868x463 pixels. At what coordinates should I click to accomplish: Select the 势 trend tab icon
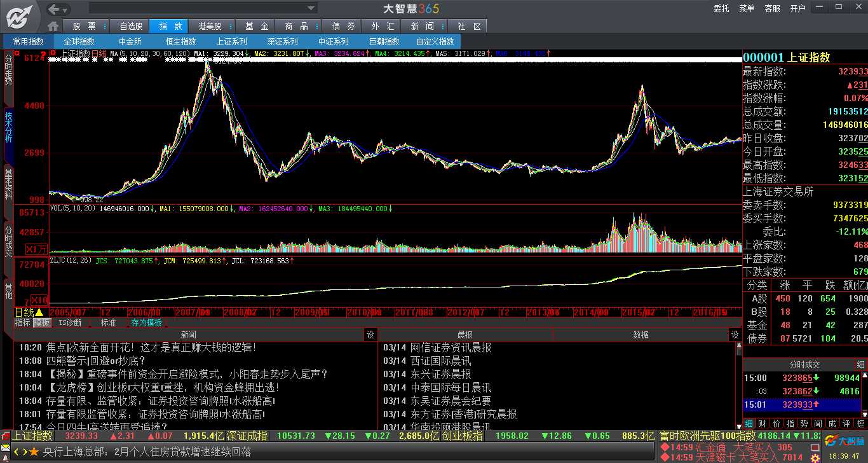tap(804, 424)
